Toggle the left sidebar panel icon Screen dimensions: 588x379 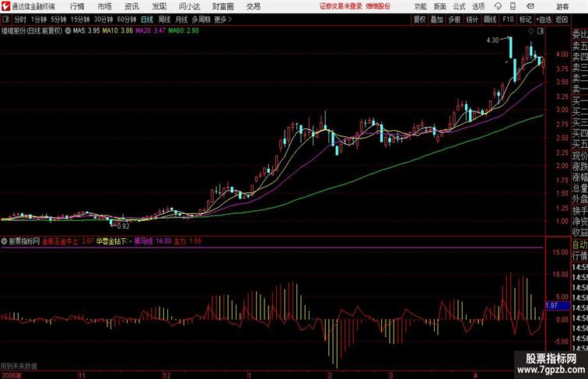coord(5,19)
